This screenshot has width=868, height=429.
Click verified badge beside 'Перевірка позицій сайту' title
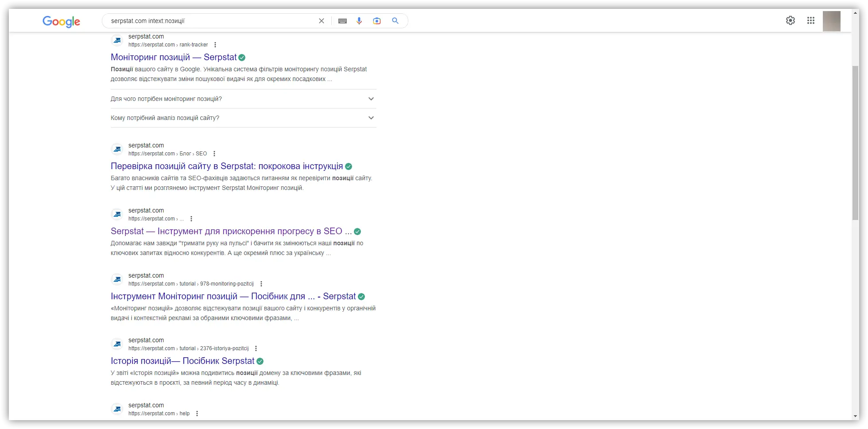click(x=349, y=166)
